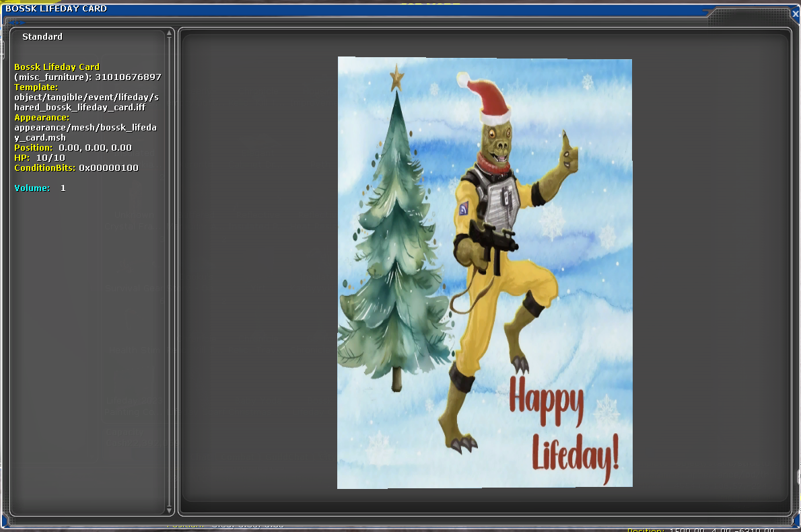
Task: Click the ConditionBits 0x00000100 value
Action: tap(108, 168)
